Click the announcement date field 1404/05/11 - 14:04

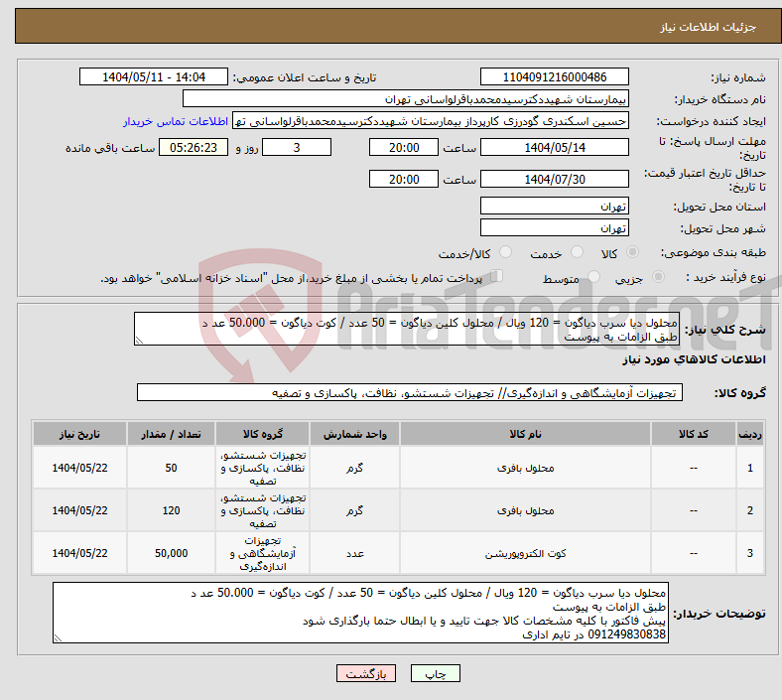(x=154, y=76)
